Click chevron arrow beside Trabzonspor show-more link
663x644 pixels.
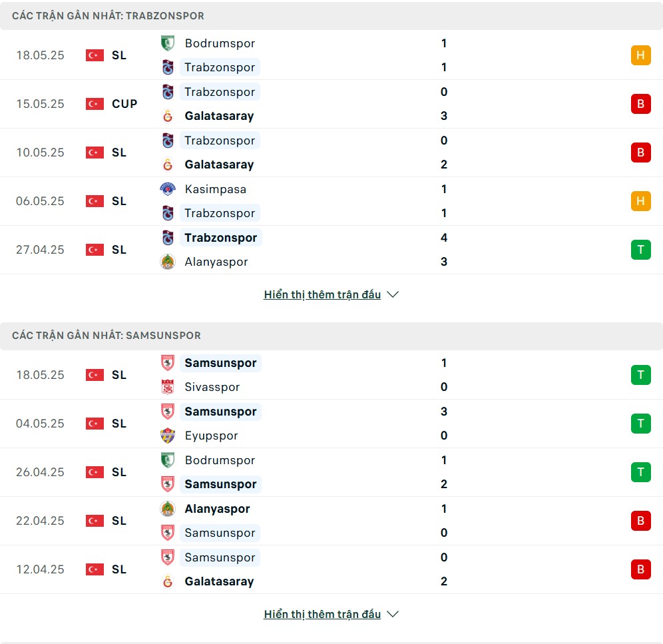click(393, 294)
